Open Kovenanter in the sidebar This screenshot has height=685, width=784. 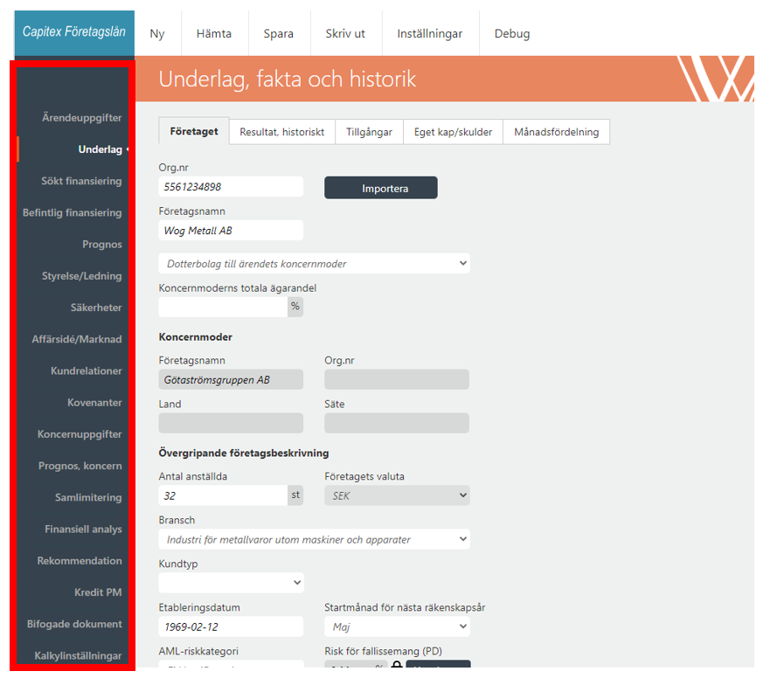[x=94, y=403]
